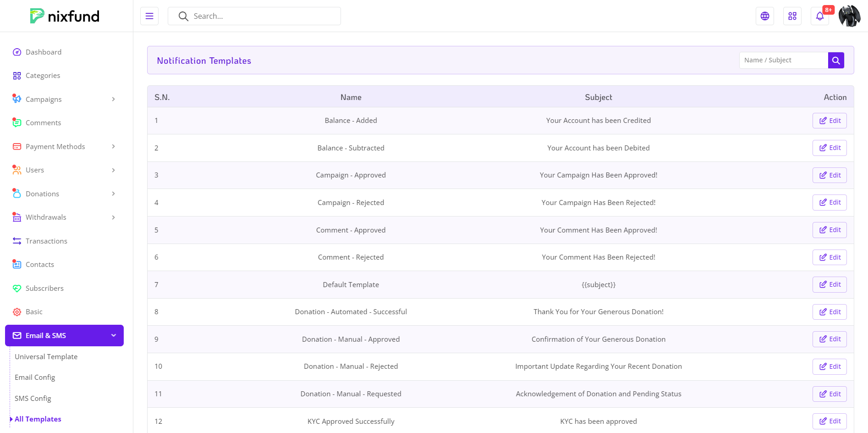Open the quick links grid icon

point(792,16)
